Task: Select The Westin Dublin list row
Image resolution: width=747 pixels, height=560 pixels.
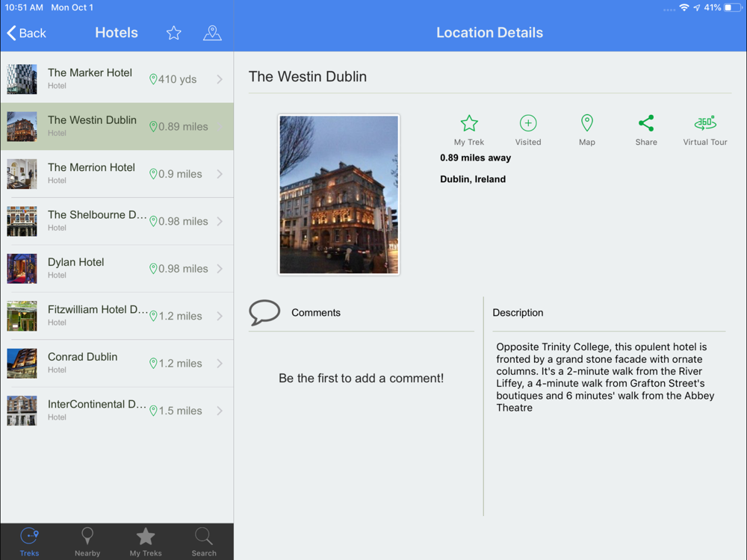Action: pos(117,126)
